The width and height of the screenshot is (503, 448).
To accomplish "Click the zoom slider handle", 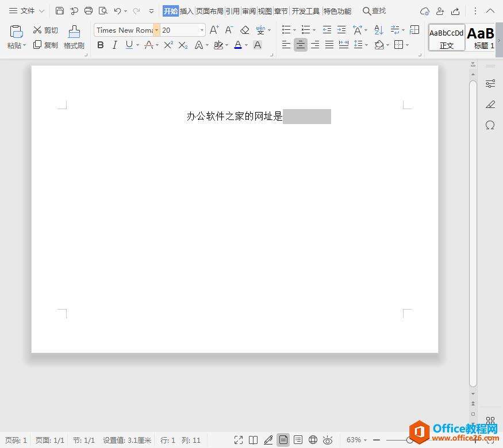I will (x=410, y=440).
